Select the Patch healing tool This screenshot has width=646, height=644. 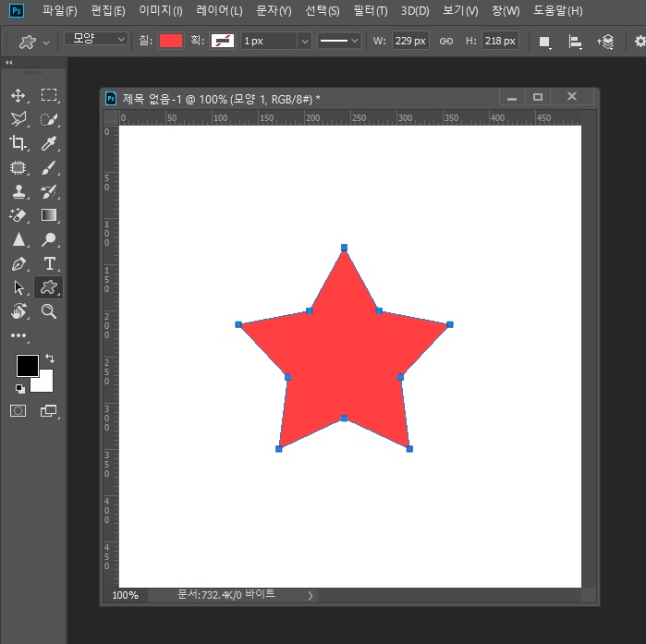click(x=18, y=167)
